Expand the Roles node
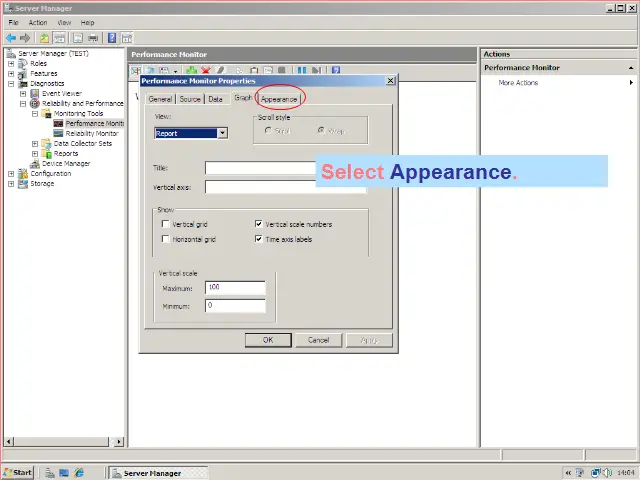640x480 pixels. [x=11, y=63]
